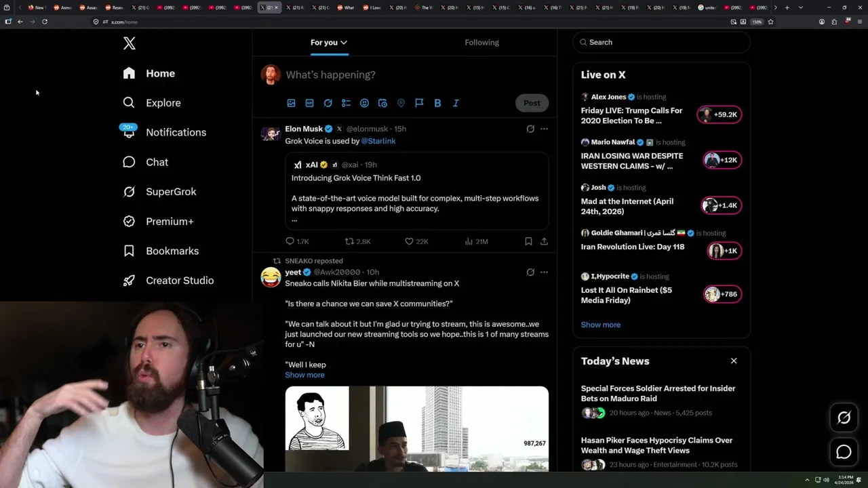The width and height of the screenshot is (868, 488).
Task: Open browser tab list dropdown
Action: click(x=800, y=7)
